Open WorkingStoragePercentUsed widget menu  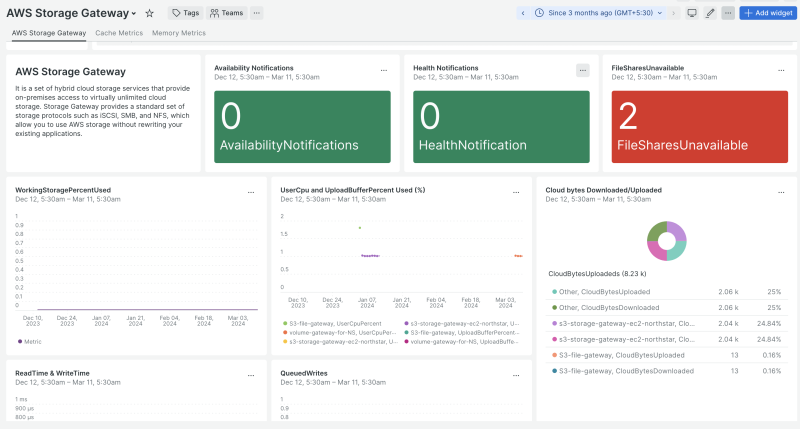pos(251,192)
